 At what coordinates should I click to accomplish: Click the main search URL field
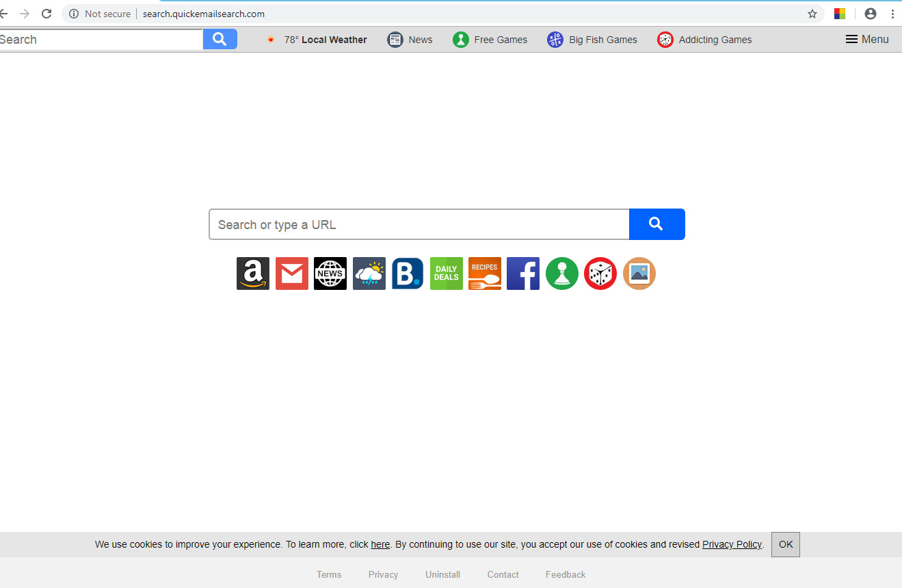(419, 224)
